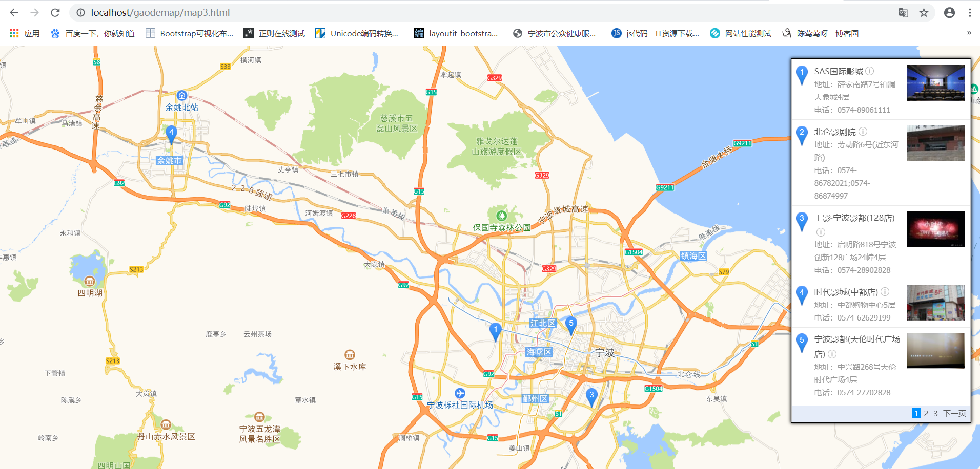
Task: Click info icon under 上影·宁波影都(128店)
Action: pos(821,232)
